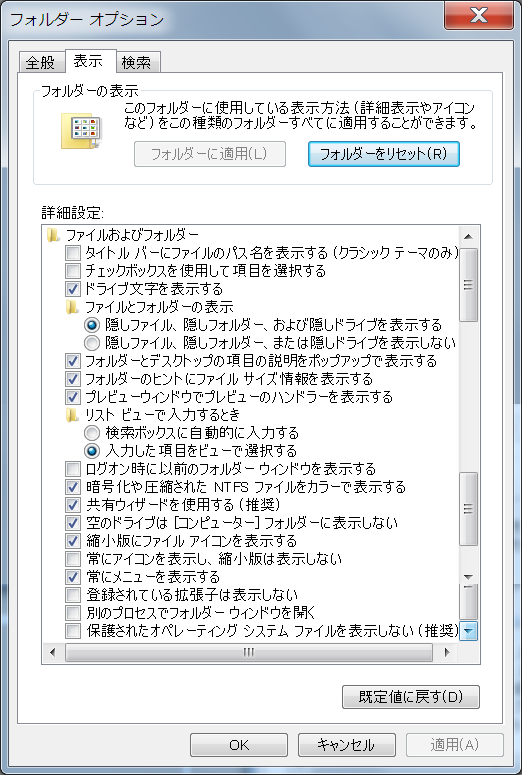The image size is (522, 775).
Task: Click the horizontal scrollbar thumb
Action: (x=249, y=652)
